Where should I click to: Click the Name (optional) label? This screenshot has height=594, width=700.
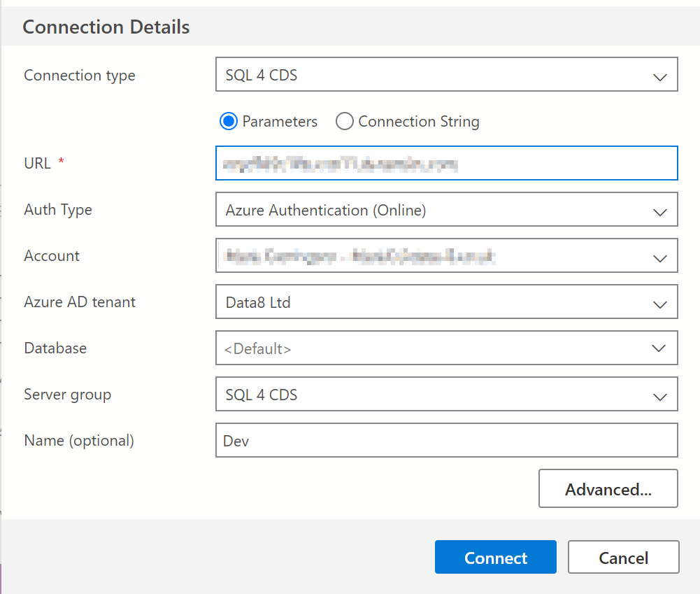tap(79, 441)
